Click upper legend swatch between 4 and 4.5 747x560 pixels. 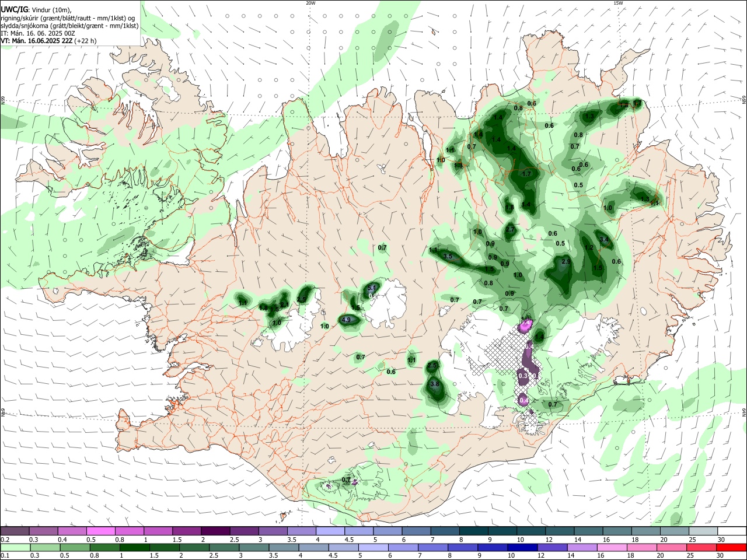point(330,531)
